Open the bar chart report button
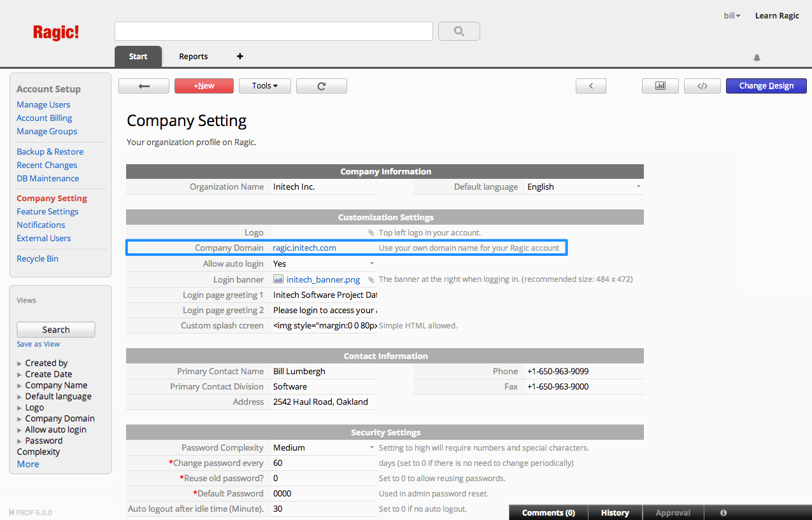This screenshot has height=520, width=812. click(x=660, y=86)
